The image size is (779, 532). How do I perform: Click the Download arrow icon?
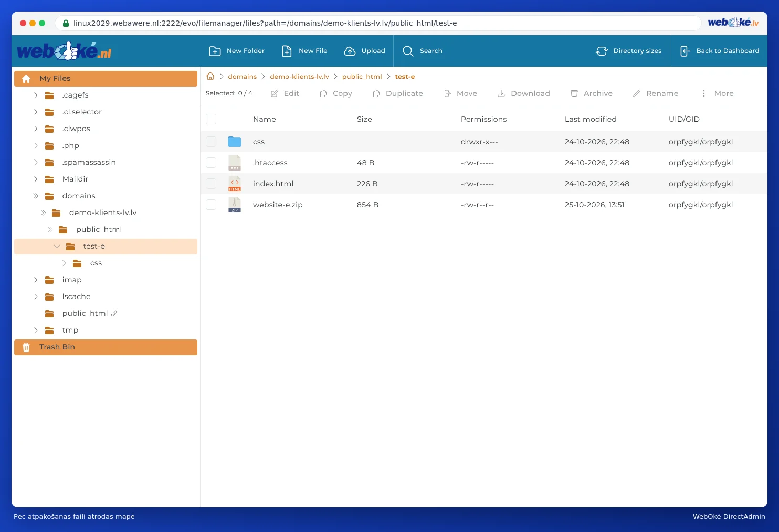tap(501, 93)
